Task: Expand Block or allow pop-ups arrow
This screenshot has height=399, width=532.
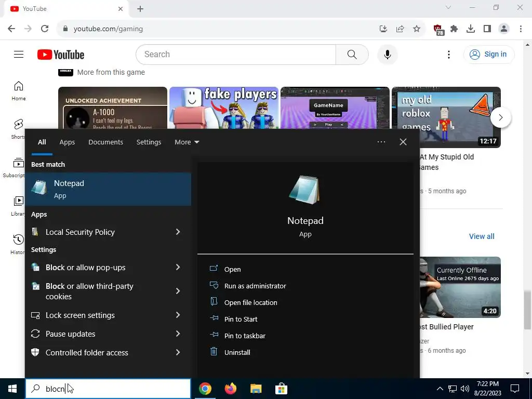Action: tap(178, 268)
